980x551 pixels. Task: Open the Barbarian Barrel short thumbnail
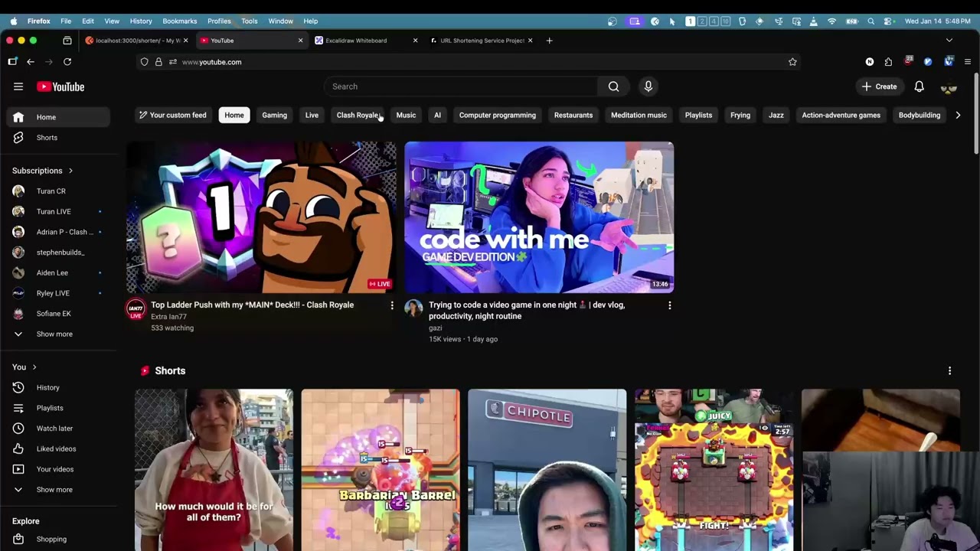381,470
